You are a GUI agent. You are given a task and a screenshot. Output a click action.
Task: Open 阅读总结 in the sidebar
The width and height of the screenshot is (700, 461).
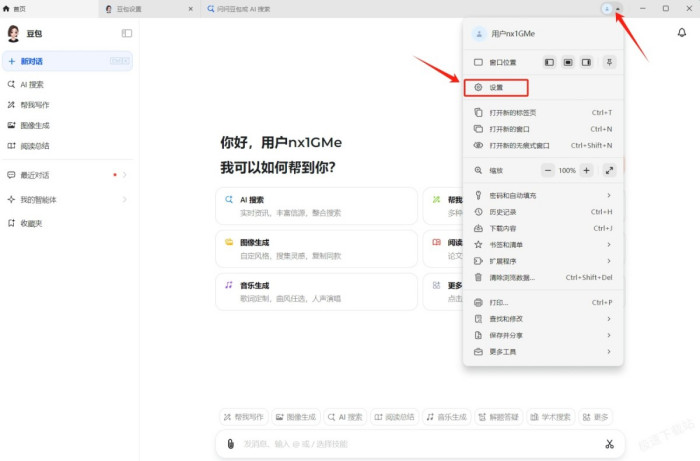pyautogui.click(x=67, y=146)
